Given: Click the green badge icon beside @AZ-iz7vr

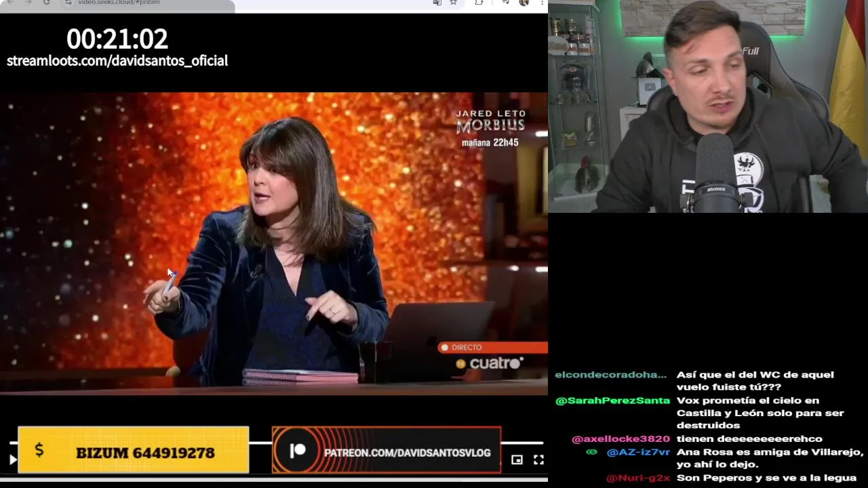Looking at the screenshot, I should (x=592, y=452).
